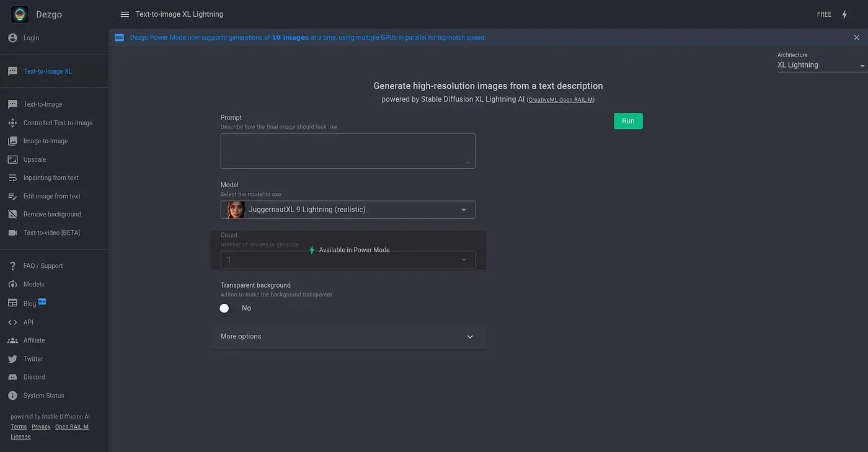The image size is (868, 452).
Task: Click the Inpainting from text icon
Action: click(x=12, y=178)
